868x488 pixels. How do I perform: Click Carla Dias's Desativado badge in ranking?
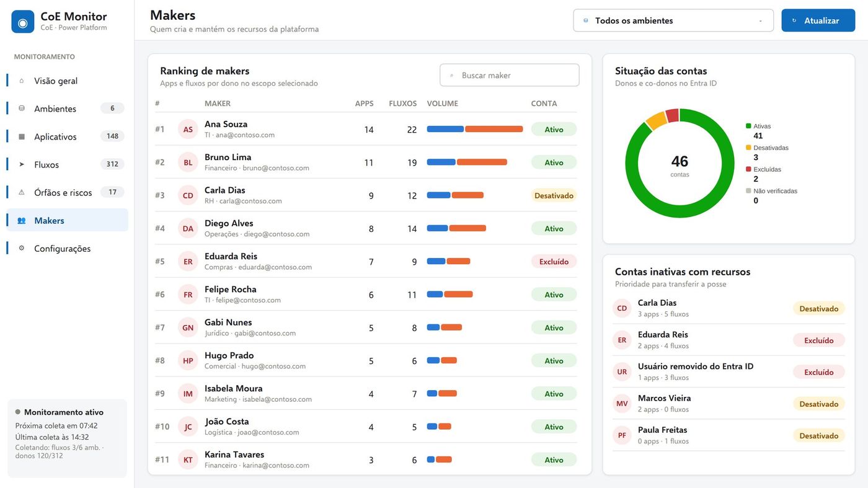(x=554, y=195)
